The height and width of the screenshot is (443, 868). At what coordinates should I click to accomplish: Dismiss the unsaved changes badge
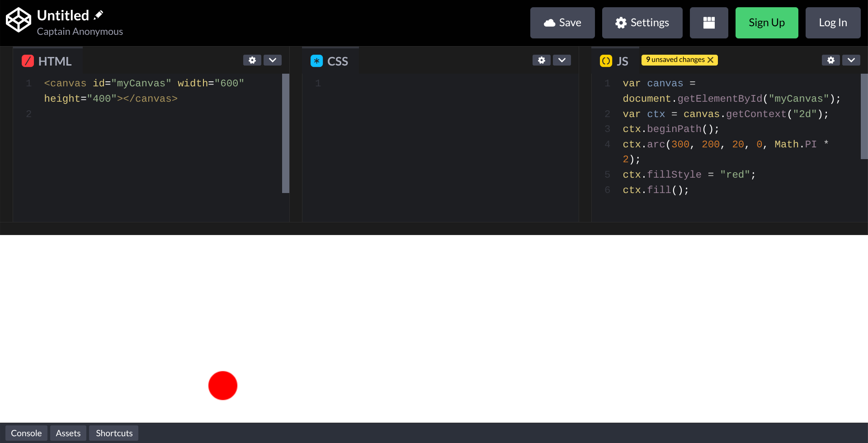pos(711,60)
